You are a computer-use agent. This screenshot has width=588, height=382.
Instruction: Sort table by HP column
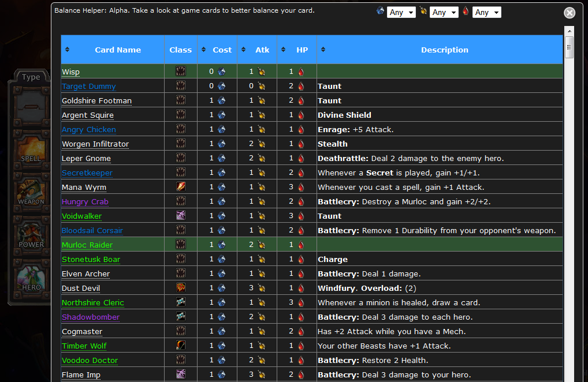283,50
